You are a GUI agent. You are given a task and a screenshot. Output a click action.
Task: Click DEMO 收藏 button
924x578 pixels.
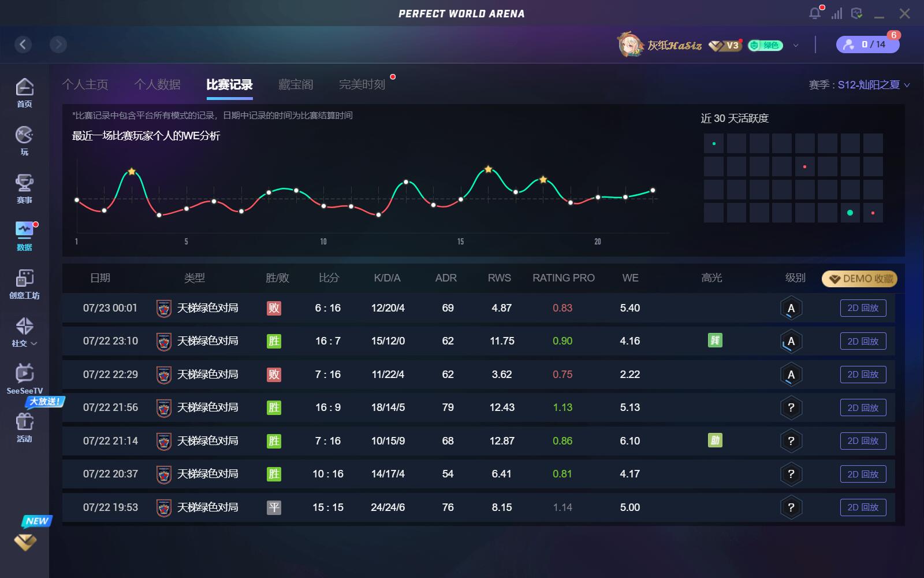coord(859,279)
